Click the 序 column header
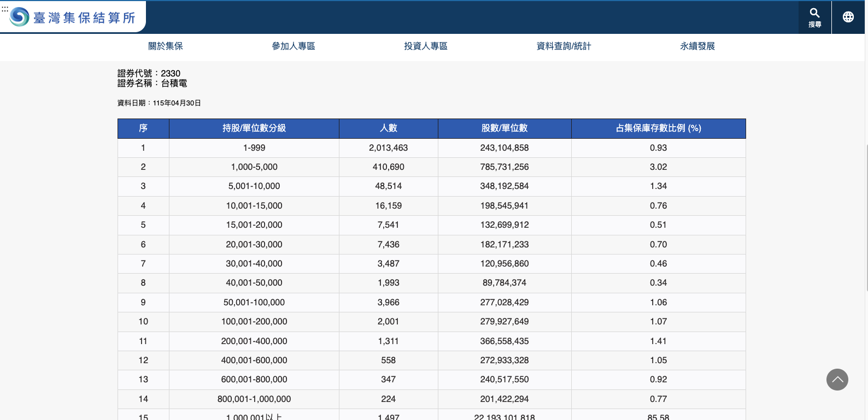Viewport: 868px width, 420px height. pos(143,128)
